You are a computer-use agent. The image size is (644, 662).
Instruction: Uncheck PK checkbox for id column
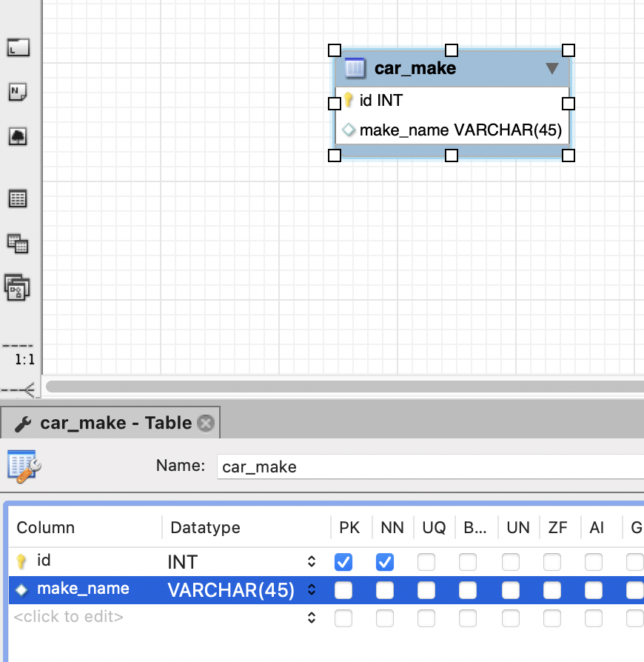pos(343,562)
